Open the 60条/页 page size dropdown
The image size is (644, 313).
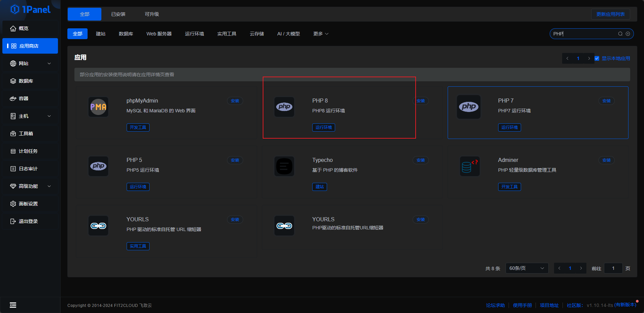(x=527, y=268)
